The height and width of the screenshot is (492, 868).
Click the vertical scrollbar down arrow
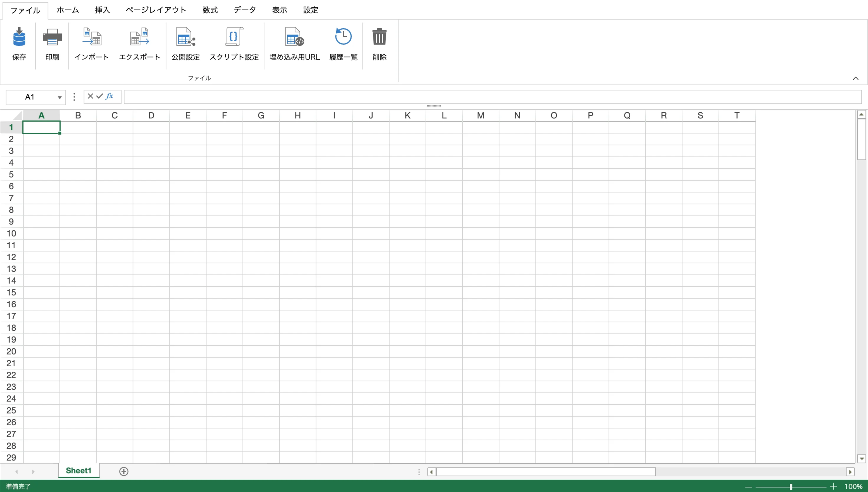861,459
